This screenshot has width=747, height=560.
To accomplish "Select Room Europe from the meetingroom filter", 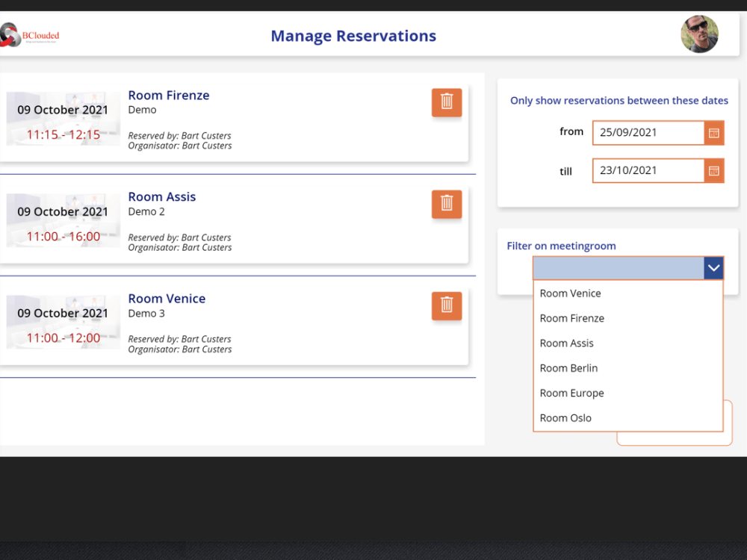I will point(571,393).
